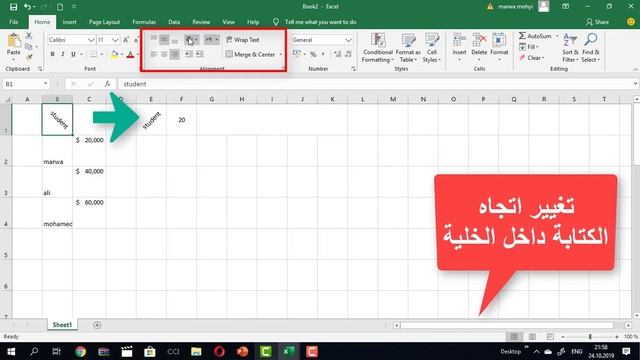The height and width of the screenshot is (360, 640).
Task: Click the Decrease Indent icon
Action: point(189,54)
